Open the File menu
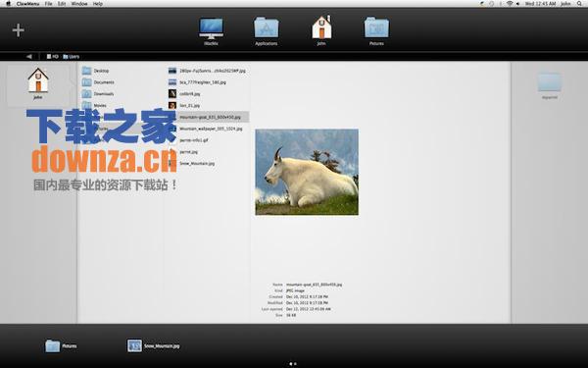Image resolution: width=588 pixels, height=368 pixels. click(49, 3)
